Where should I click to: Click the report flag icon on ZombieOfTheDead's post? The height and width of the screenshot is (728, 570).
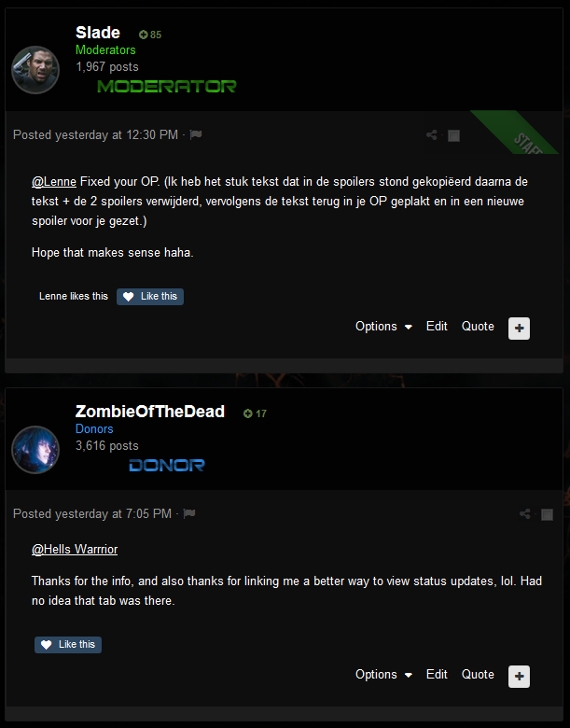click(x=189, y=513)
